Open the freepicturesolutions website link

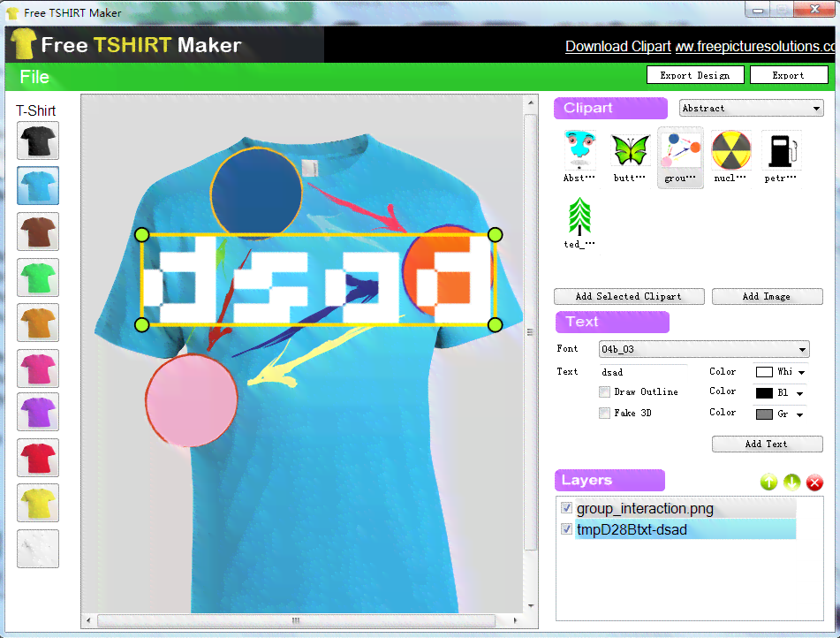[755, 47]
